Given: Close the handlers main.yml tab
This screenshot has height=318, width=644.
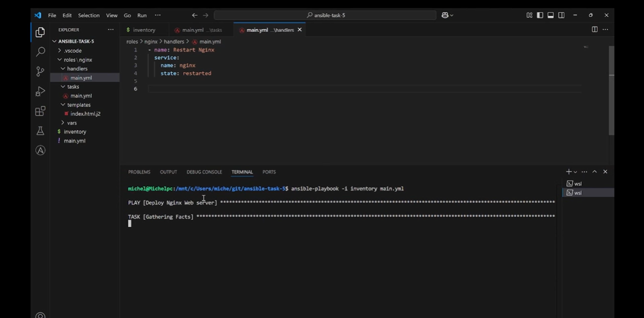Looking at the screenshot, I should coord(300,30).
